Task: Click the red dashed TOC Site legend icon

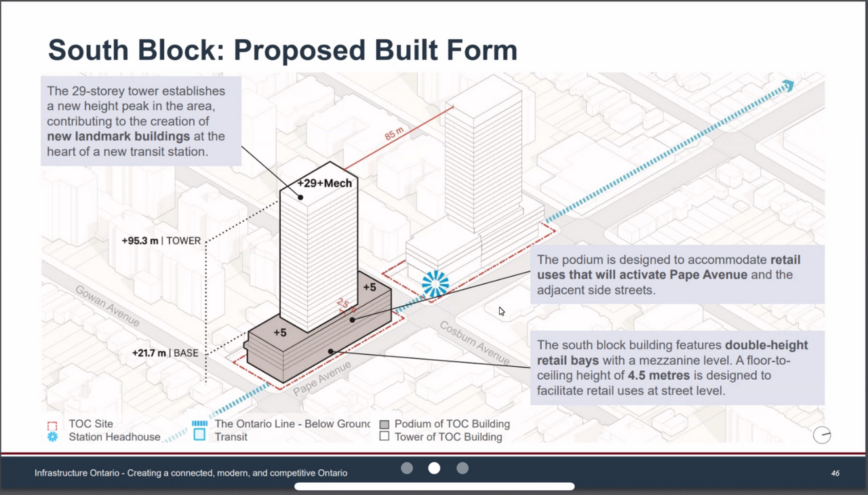Action: [52, 424]
